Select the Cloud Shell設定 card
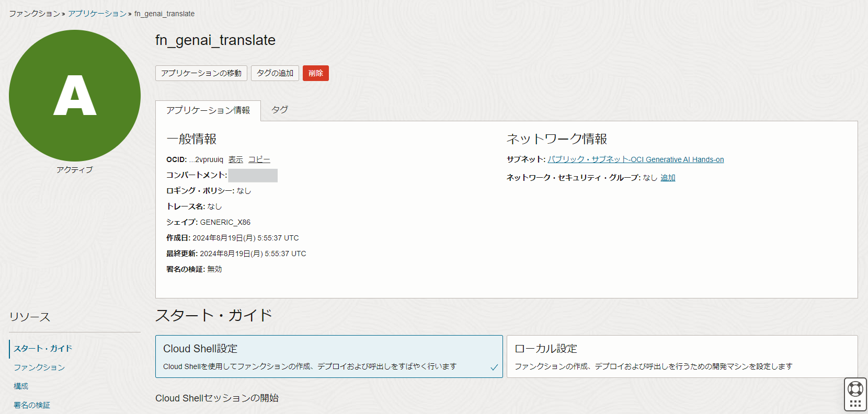The image size is (868, 414). coord(329,356)
